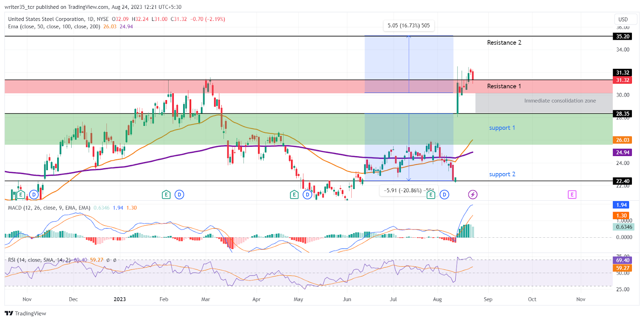Open the dividend D marker near February
This screenshot has height=321, width=644.
[x=180, y=195]
